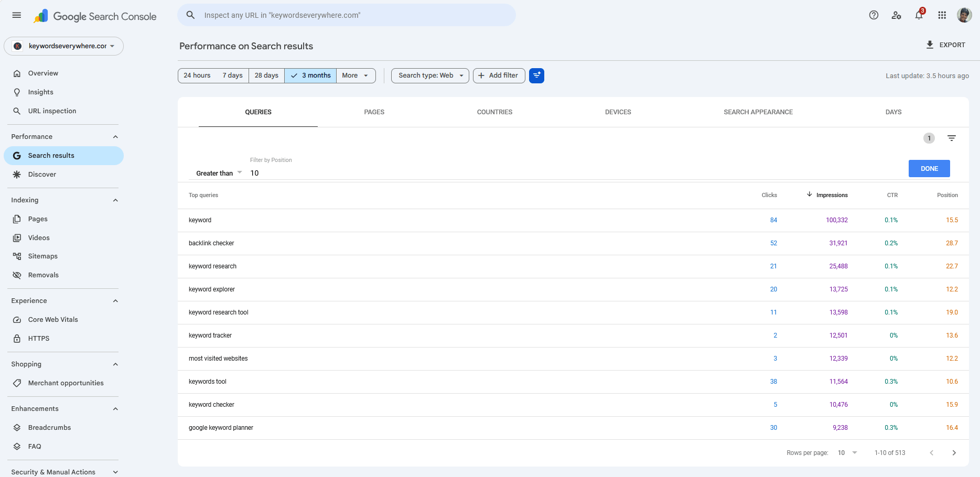
Task: Open Removals in the sidebar
Action: [63, 275]
